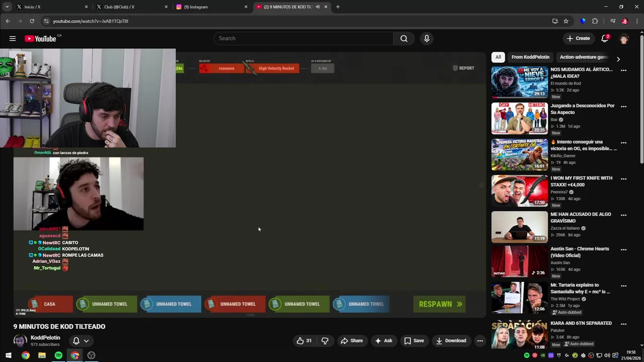
Task: Focus the YouTube search field
Action: pos(303,38)
